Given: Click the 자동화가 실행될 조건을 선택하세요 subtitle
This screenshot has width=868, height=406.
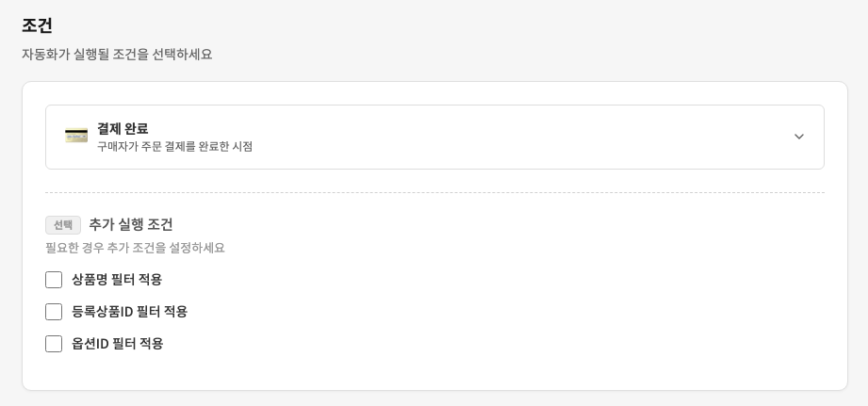Looking at the screenshot, I should coord(117,55).
